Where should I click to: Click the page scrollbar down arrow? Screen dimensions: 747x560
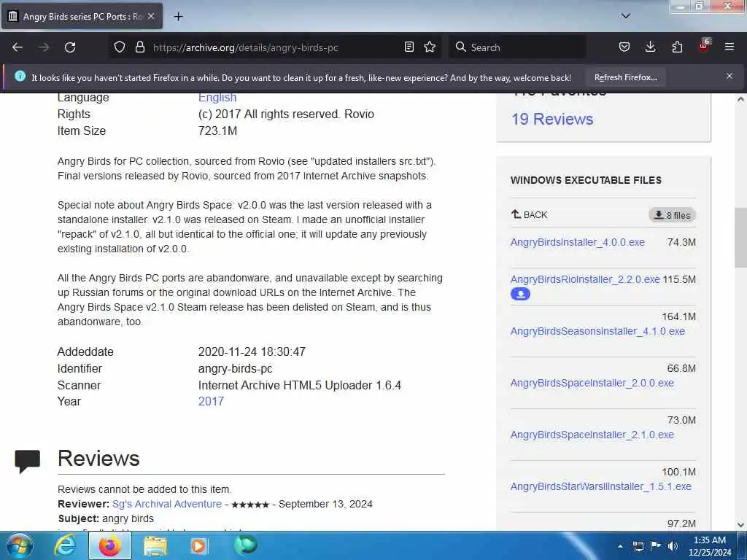(740, 525)
